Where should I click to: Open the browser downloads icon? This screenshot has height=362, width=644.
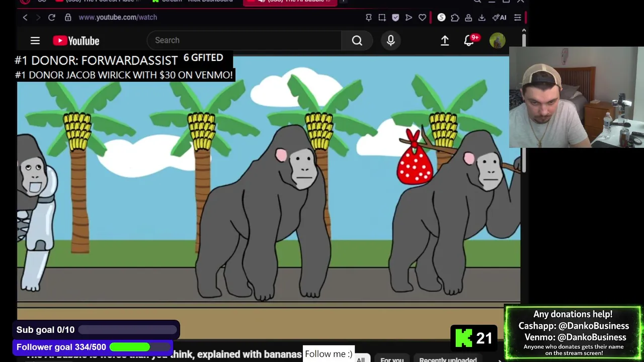481,18
